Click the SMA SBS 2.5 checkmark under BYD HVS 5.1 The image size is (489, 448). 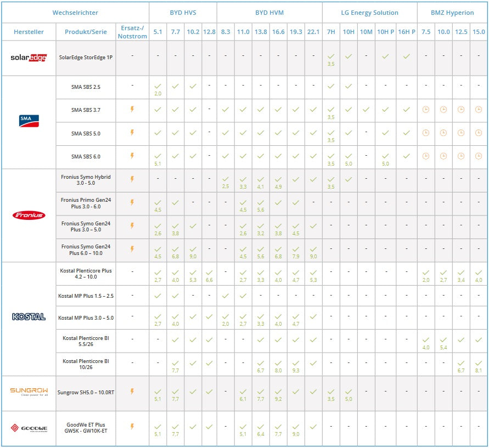click(158, 86)
